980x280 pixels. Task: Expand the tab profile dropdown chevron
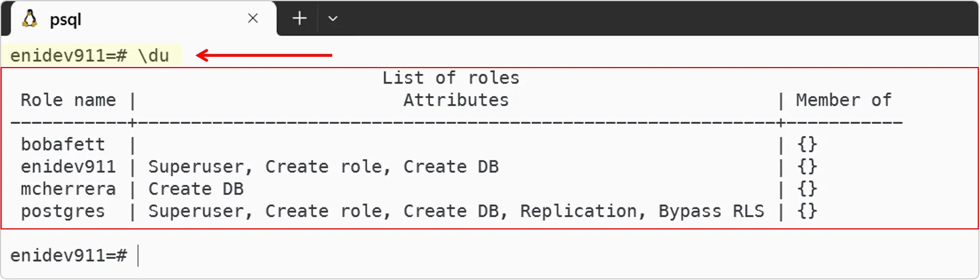pos(333,19)
